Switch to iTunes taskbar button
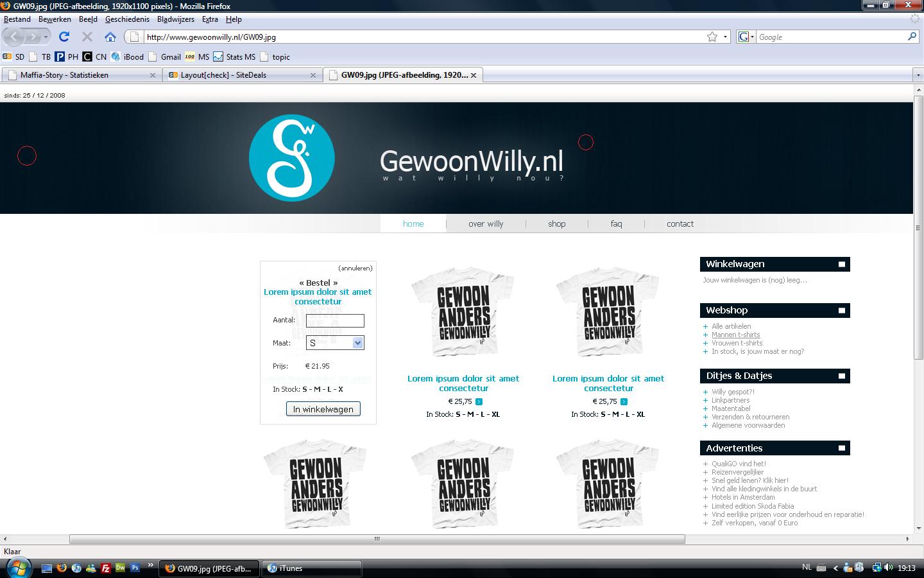Viewport: 924px width, 578px height. pyautogui.click(x=312, y=568)
